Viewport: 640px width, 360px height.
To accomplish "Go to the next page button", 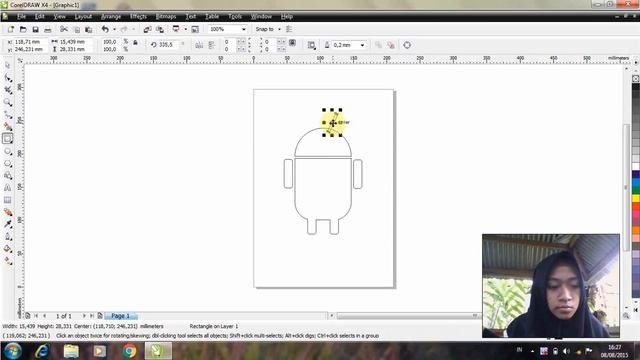I will pyautogui.click(x=84, y=316).
